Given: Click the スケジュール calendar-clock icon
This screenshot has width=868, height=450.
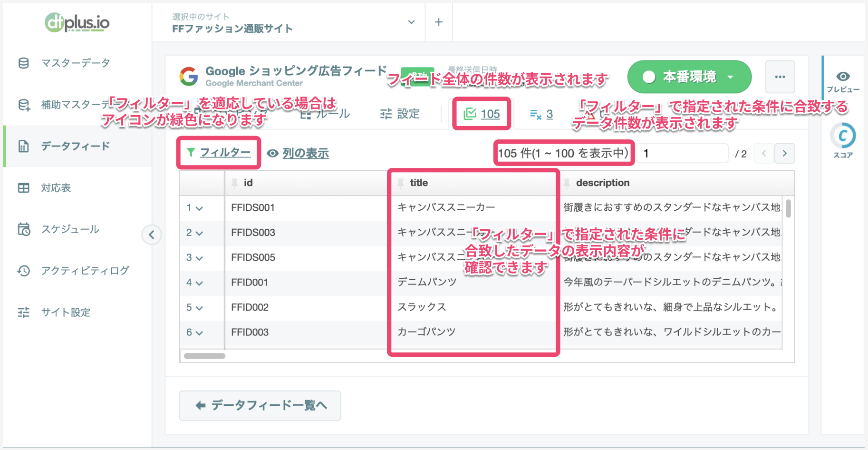Looking at the screenshot, I should coord(23,229).
